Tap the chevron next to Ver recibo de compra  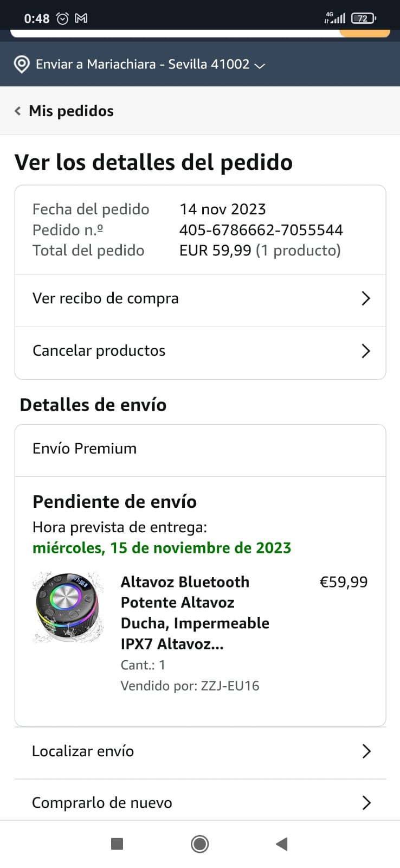pos(366,298)
